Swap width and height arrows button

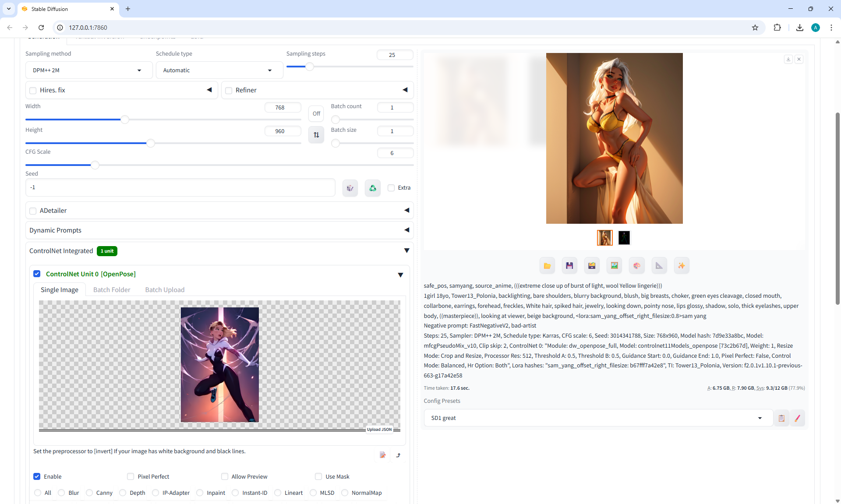tap(316, 135)
